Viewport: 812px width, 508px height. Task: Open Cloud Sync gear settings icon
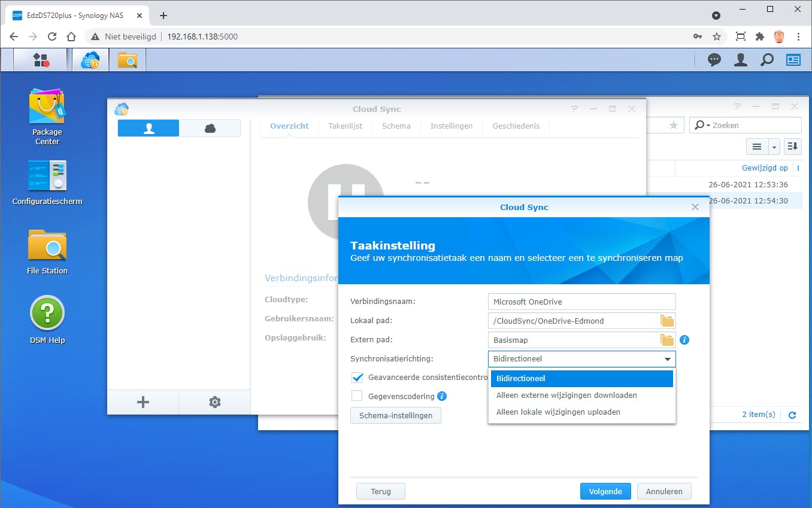click(x=215, y=402)
